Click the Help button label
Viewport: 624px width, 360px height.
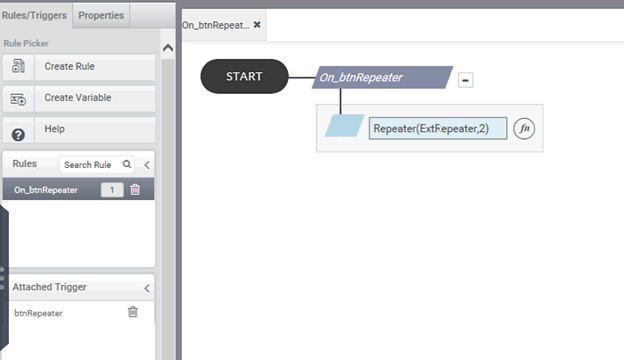(55, 129)
